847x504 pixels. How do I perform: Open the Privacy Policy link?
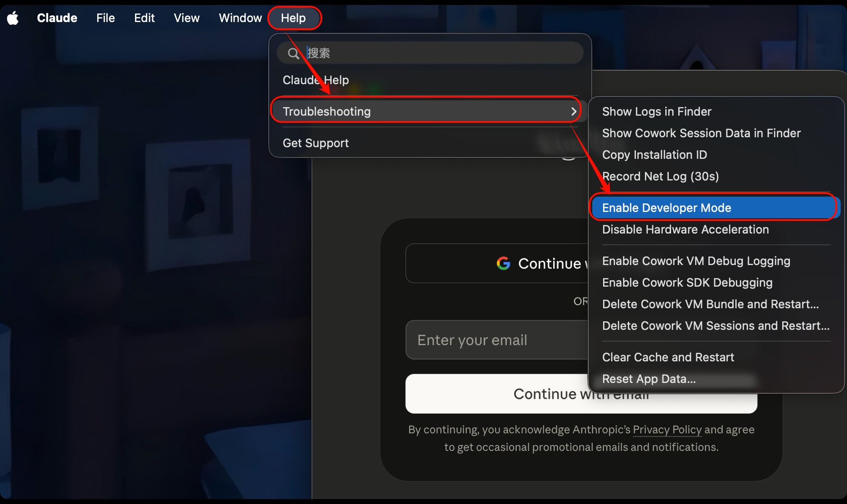(x=667, y=430)
